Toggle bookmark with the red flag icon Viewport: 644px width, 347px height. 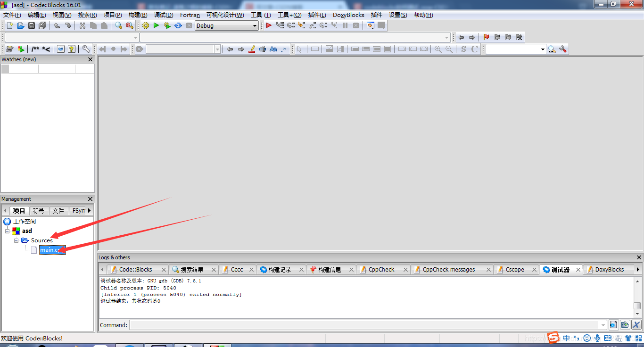click(x=486, y=37)
